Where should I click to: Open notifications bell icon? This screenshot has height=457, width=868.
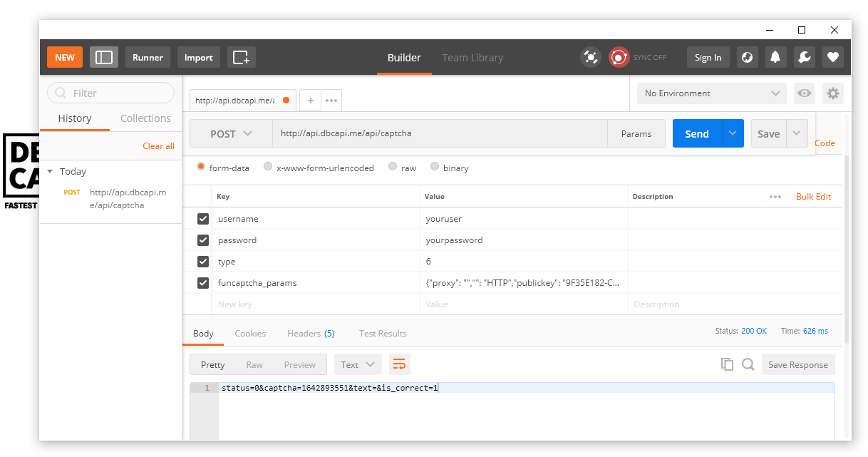click(775, 58)
